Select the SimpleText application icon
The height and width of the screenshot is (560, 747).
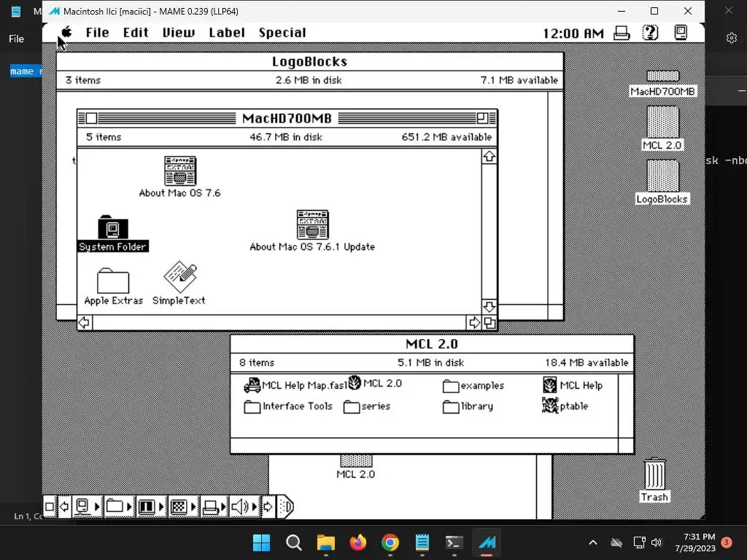click(180, 276)
